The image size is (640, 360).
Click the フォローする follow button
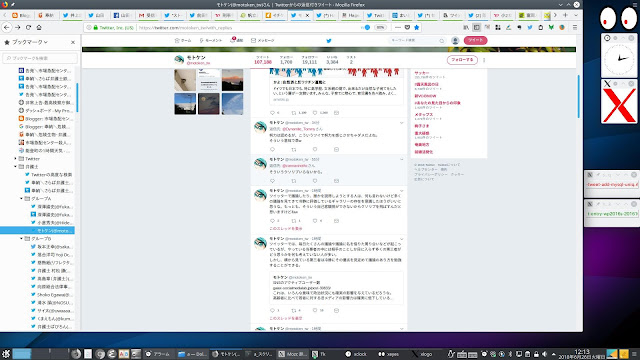click(462, 60)
